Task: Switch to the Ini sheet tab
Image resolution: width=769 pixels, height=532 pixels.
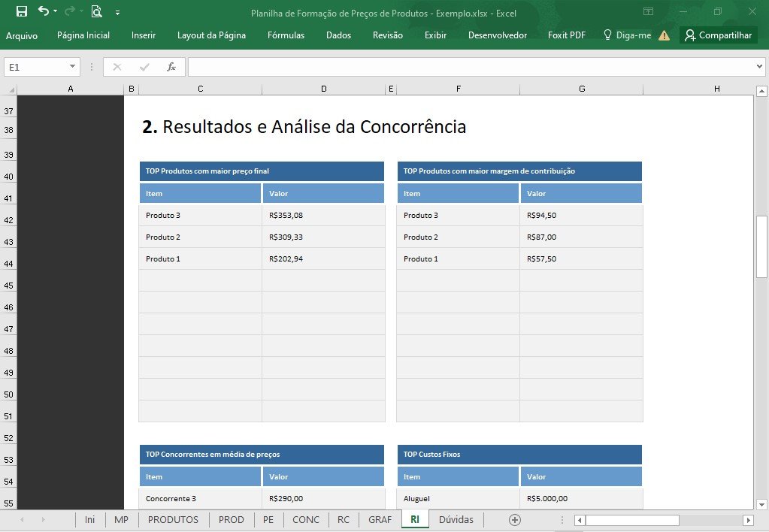Action: pos(89,520)
